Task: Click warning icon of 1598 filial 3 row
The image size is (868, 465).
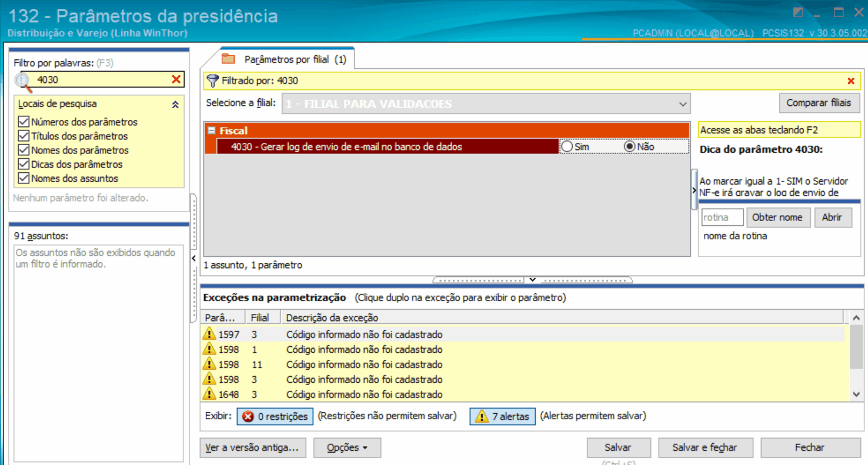Action: click(x=209, y=379)
